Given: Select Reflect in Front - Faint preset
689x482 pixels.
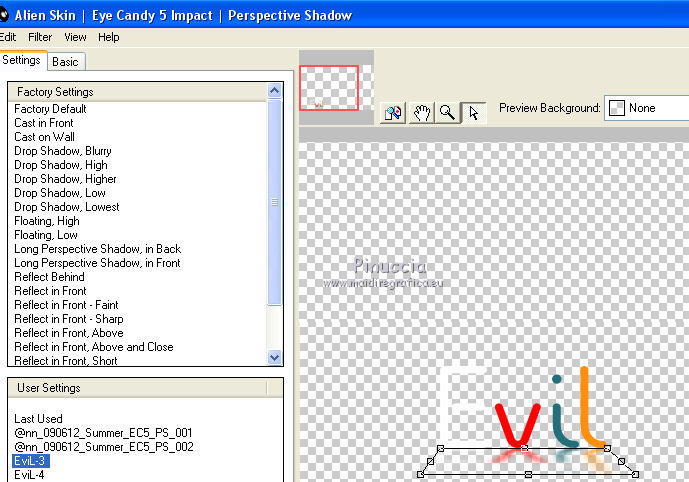Looking at the screenshot, I should click(66, 305).
